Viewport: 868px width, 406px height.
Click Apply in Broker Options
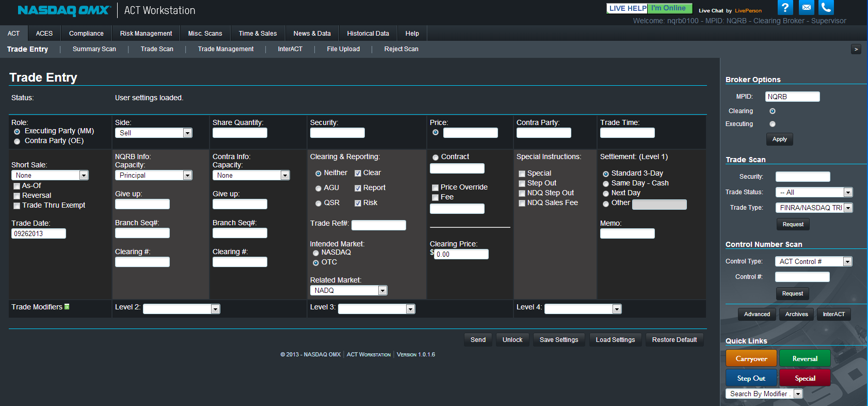[780, 139]
